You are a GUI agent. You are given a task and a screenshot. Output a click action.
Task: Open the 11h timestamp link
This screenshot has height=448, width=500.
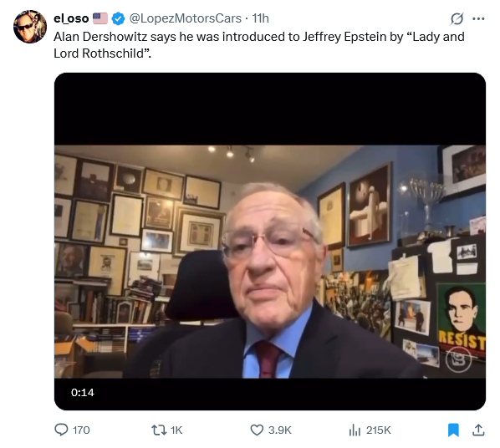pyautogui.click(x=261, y=18)
